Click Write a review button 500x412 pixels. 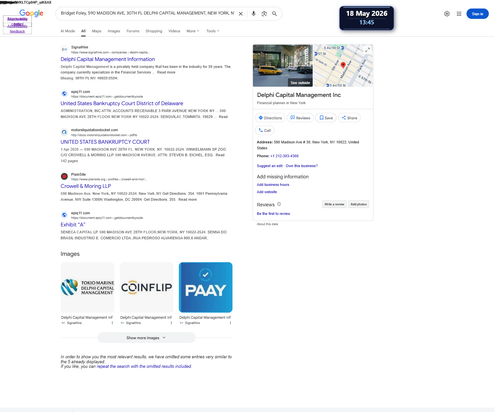coord(334,204)
